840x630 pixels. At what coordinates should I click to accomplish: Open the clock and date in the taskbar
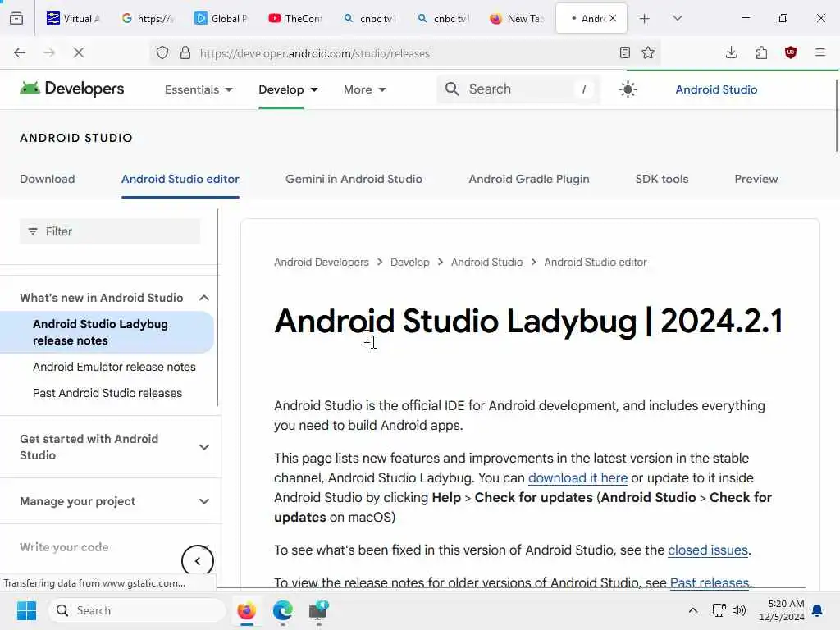pyautogui.click(x=781, y=610)
